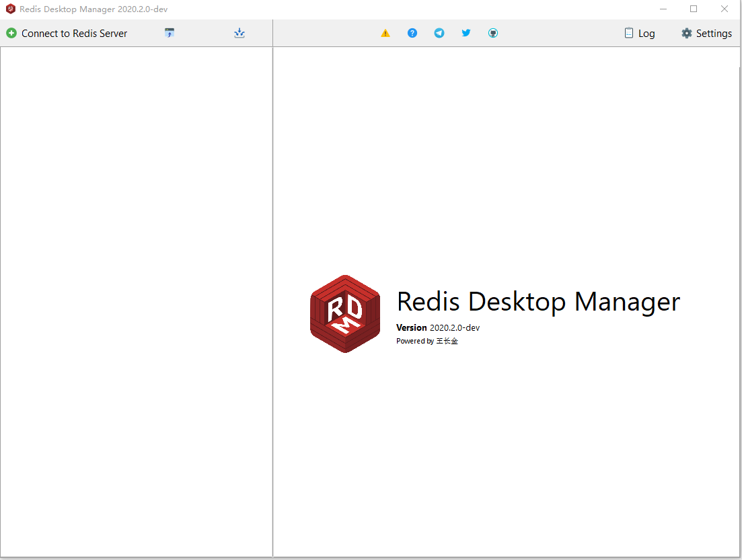Click the yellow warning report-issue icon
The width and height of the screenshot is (742, 560).
[x=385, y=33]
